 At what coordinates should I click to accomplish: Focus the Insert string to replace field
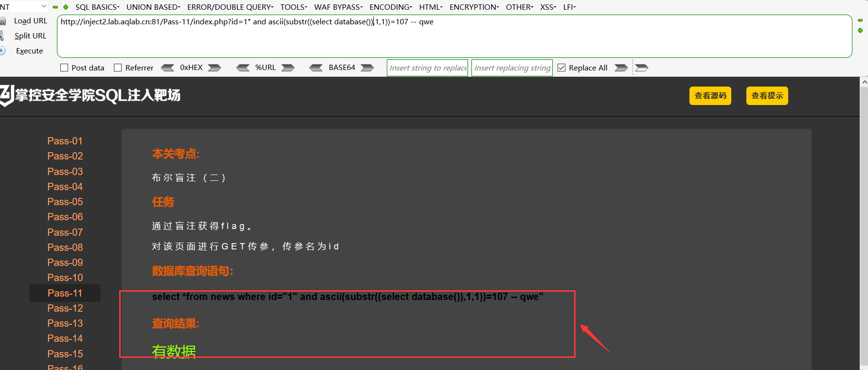point(428,68)
